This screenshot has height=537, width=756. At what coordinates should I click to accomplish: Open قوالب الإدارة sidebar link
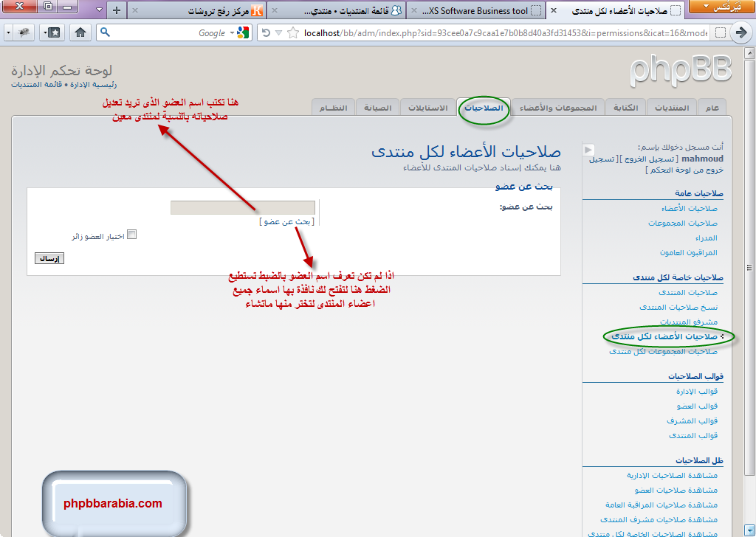coord(697,391)
